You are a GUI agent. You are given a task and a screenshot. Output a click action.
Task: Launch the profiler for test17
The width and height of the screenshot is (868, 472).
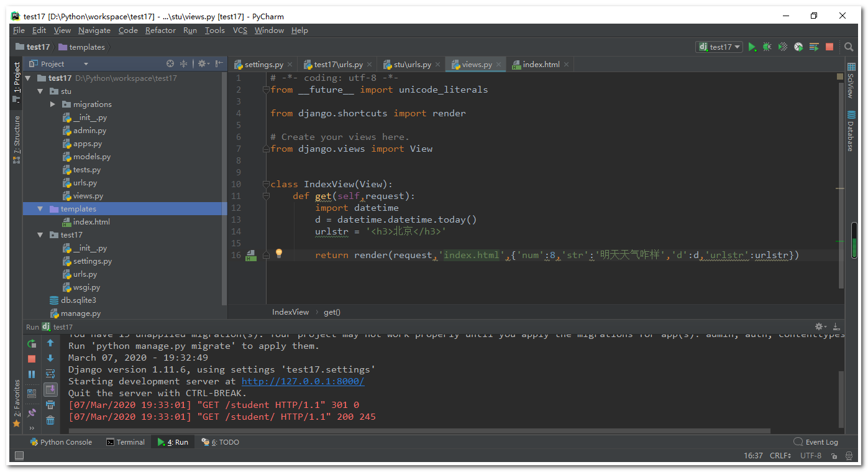[x=798, y=47]
